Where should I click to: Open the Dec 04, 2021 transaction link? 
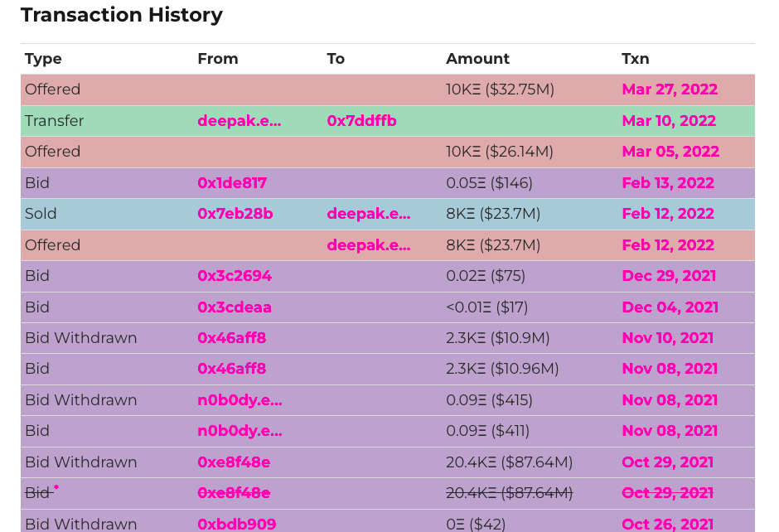tap(670, 307)
